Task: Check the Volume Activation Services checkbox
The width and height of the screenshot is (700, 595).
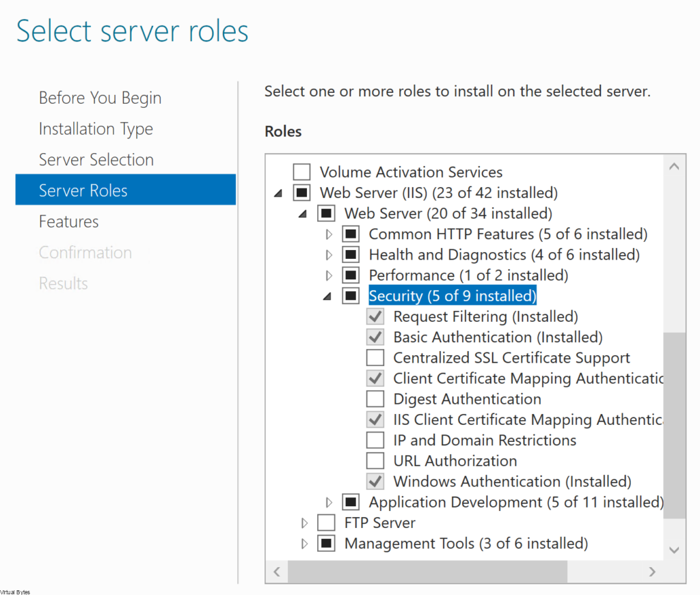Action: (x=301, y=172)
